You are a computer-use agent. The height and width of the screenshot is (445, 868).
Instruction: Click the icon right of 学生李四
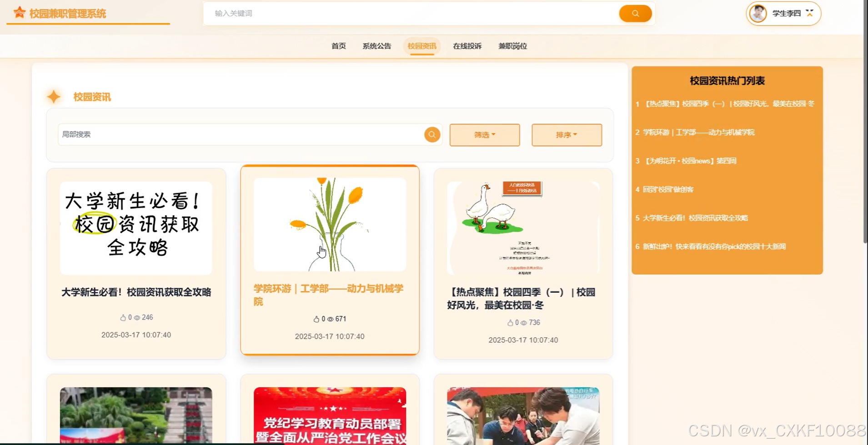tap(809, 13)
